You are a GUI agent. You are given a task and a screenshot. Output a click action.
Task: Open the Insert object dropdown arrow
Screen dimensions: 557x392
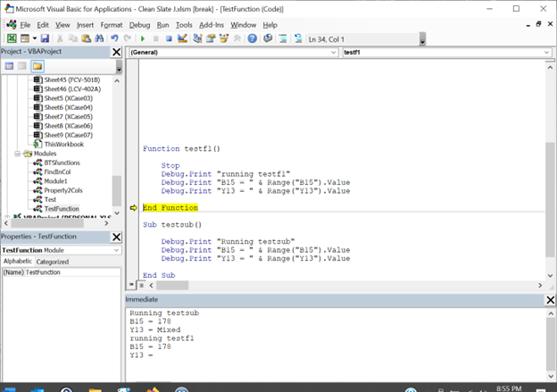coord(35,38)
